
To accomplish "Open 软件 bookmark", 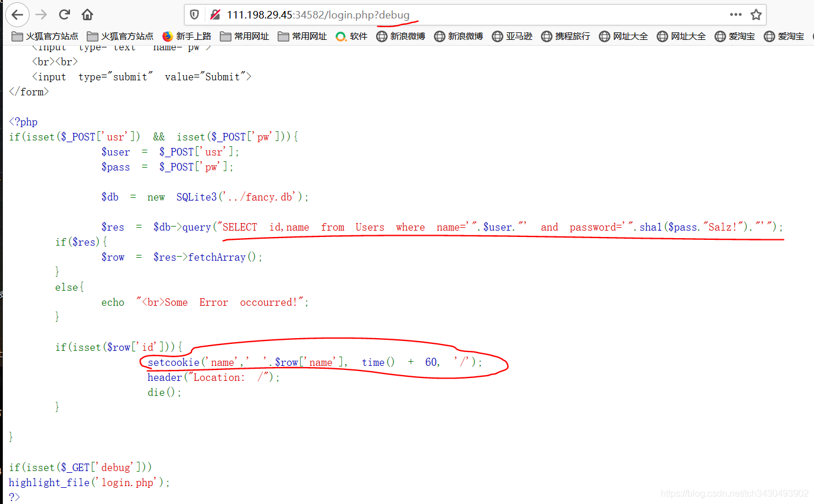I will (x=352, y=36).
